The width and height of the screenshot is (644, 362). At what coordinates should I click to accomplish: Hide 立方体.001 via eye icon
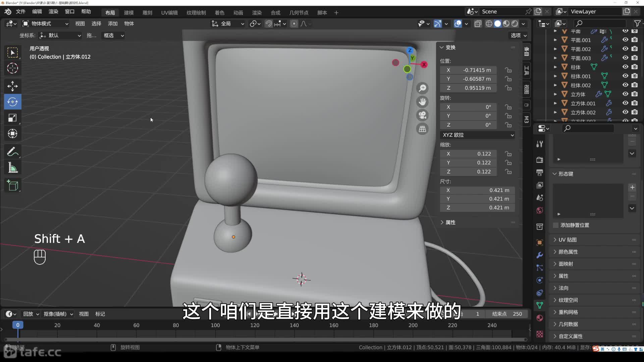[x=625, y=103]
